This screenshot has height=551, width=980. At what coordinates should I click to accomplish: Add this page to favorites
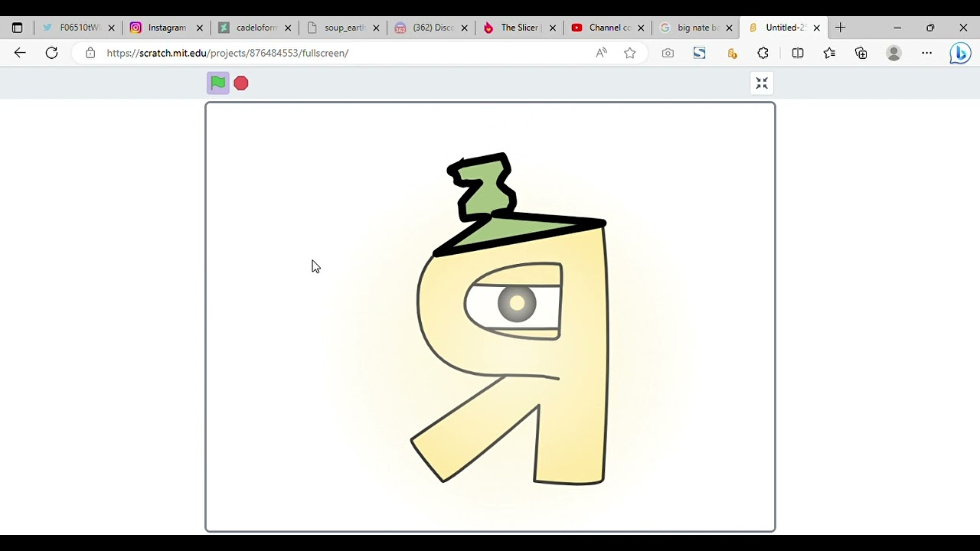(x=630, y=53)
